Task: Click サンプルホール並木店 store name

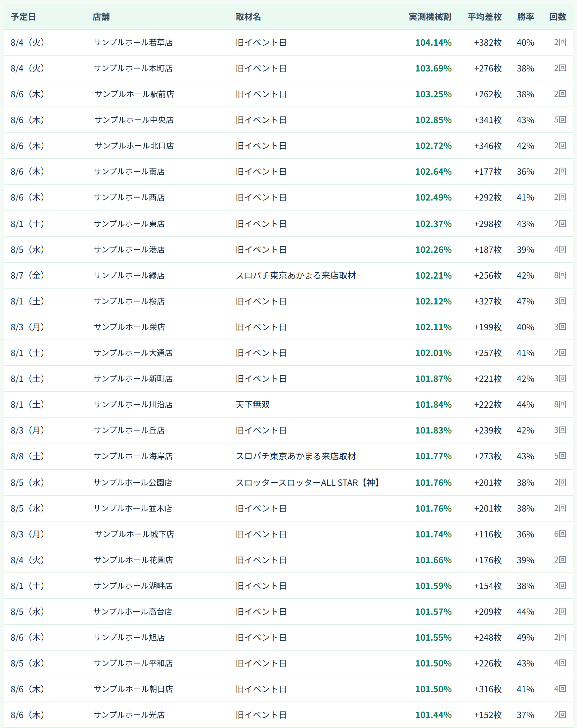Action: (133, 509)
